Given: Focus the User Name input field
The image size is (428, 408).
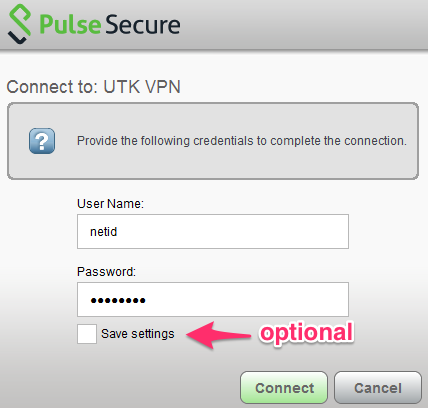Looking at the screenshot, I should pos(213,231).
